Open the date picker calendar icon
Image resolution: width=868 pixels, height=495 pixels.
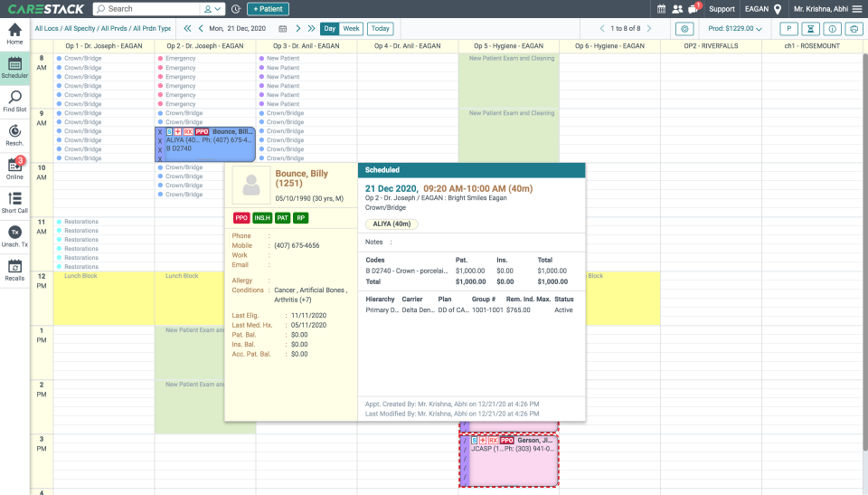pyautogui.click(x=282, y=29)
